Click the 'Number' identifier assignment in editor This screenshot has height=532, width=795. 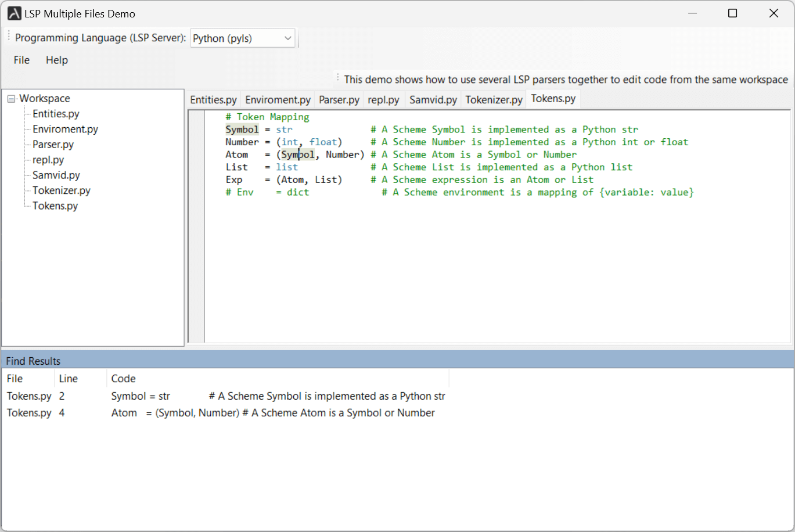click(x=242, y=142)
